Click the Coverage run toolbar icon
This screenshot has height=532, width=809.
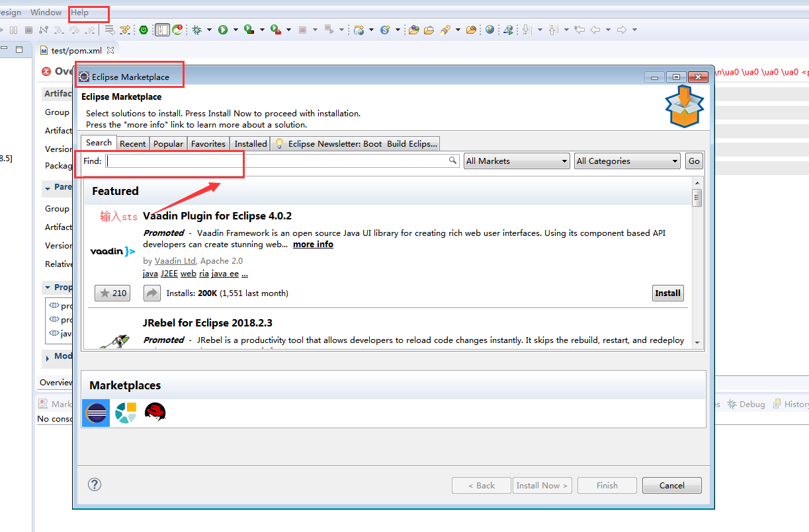point(249,30)
